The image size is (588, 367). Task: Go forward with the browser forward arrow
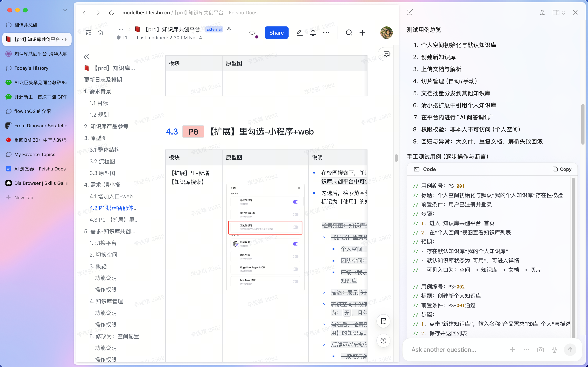coord(98,13)
